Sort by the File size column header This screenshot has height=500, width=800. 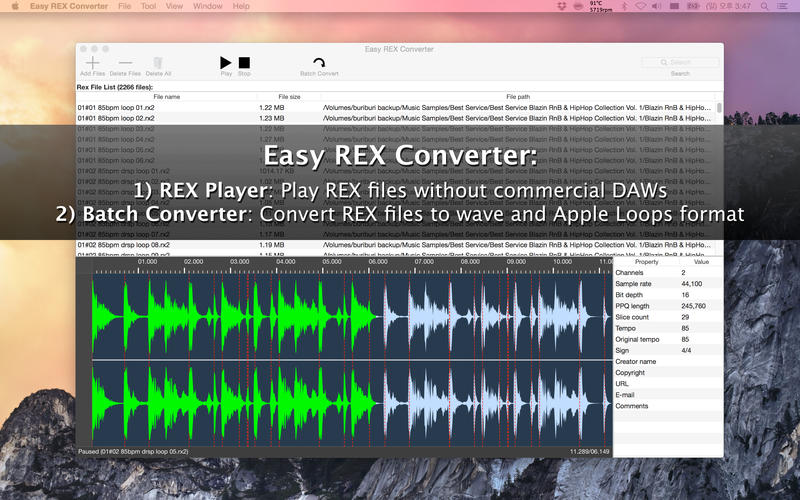289,96
